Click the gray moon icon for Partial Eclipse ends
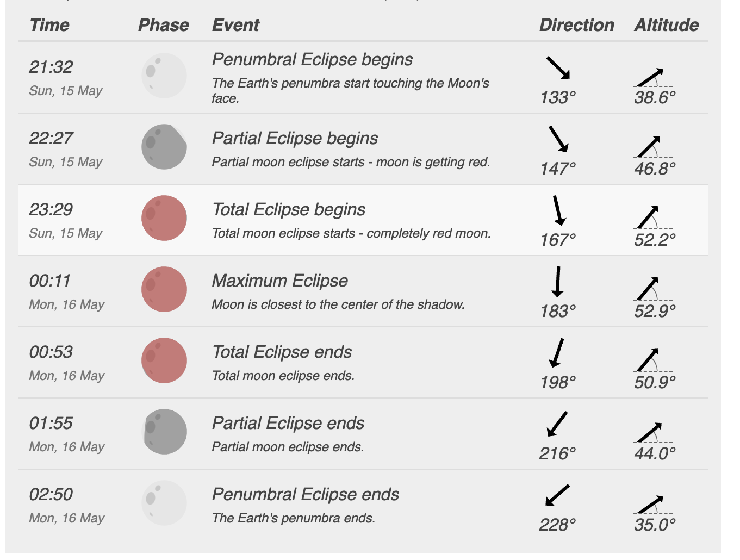This screenshot has height=560, width=740. pyautogui.click(x=164, y=432)
